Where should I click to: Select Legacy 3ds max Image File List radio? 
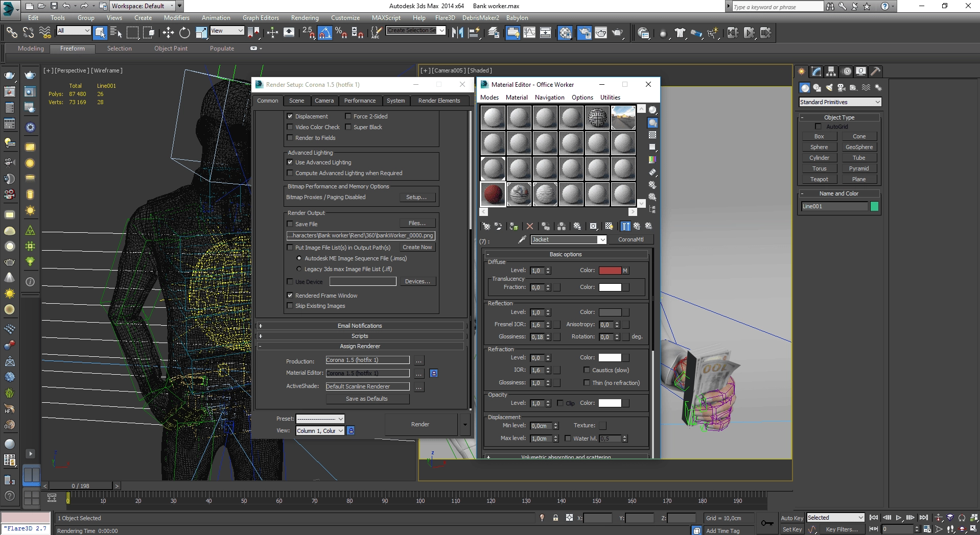click(x=299, y=269)
